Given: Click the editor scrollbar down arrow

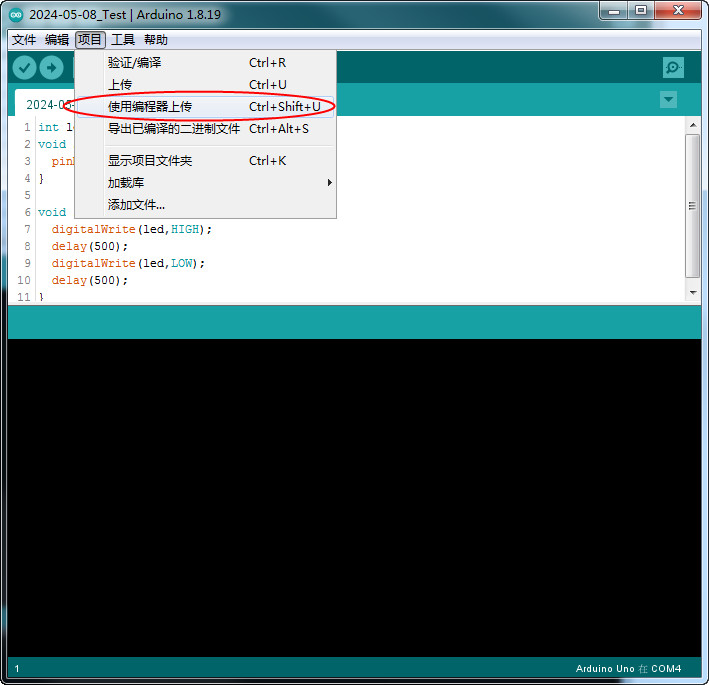Looking at the screenshot, I should coord(693,293).
